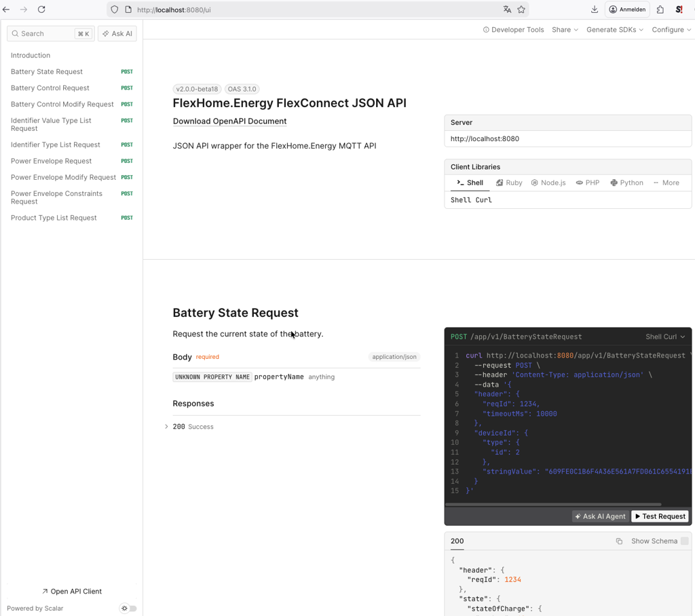Open Power Envelope Request in sidebar
Image resolution: width=695 pixels, height=616 pixels.
72,161
